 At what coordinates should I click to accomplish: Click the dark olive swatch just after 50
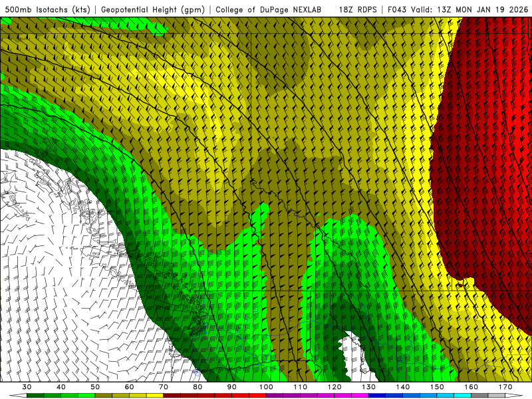click(x=104, y=396)
